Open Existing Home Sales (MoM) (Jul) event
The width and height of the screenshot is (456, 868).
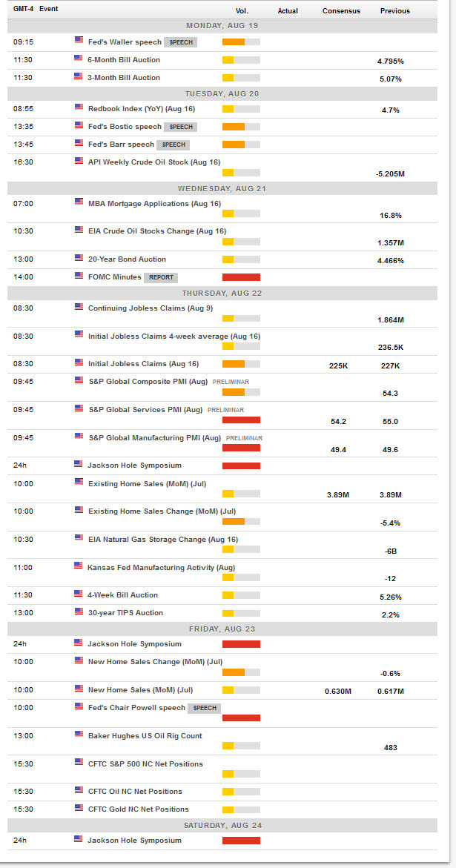pos(148,483)
